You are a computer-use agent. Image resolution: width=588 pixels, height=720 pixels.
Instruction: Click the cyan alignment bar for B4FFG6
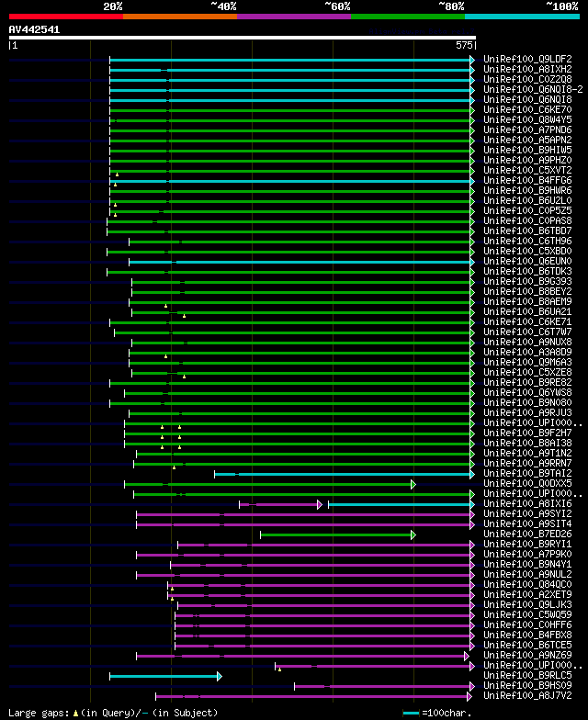pyautogui.click(x=292, y=182)
